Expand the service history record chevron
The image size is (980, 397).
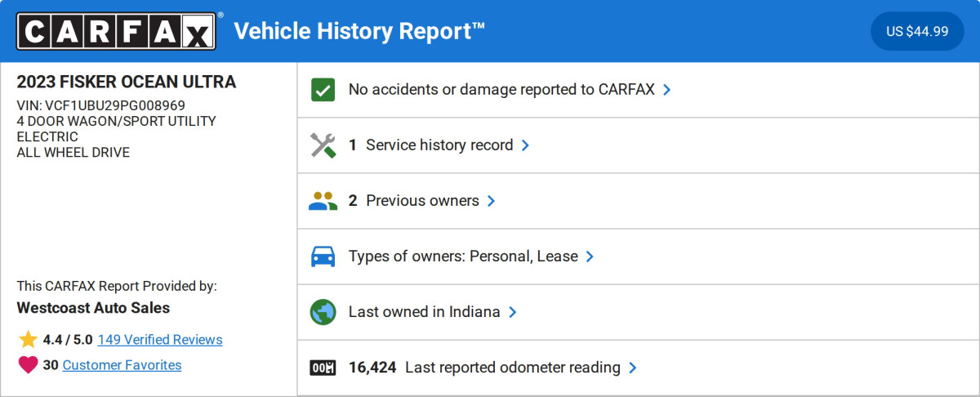click(x=525, y=145)
